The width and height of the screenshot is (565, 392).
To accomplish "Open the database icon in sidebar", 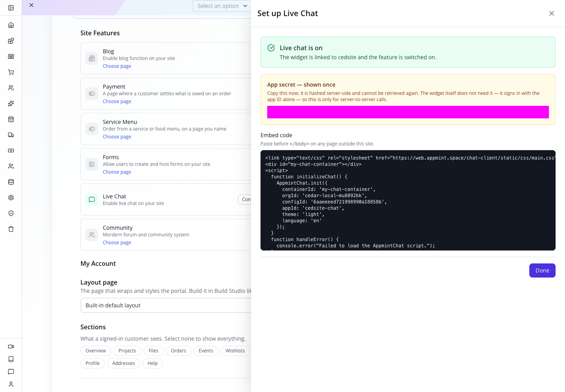I will [11, 182].
